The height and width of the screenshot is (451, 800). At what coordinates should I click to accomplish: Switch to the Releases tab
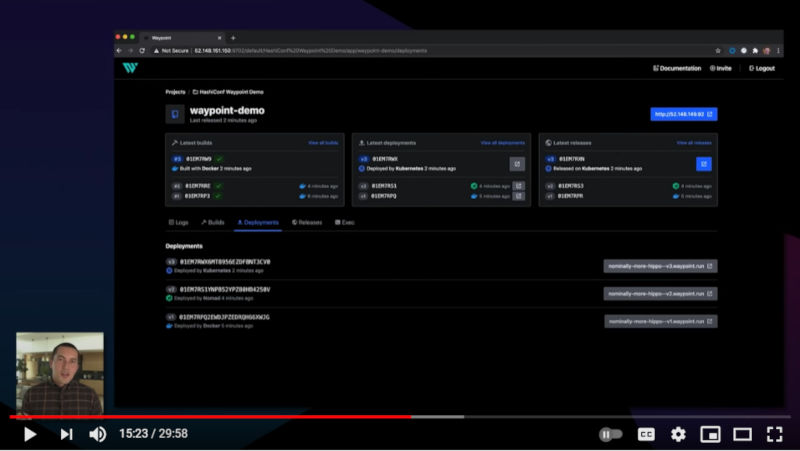pyautogui.click(x=307, y=222)
